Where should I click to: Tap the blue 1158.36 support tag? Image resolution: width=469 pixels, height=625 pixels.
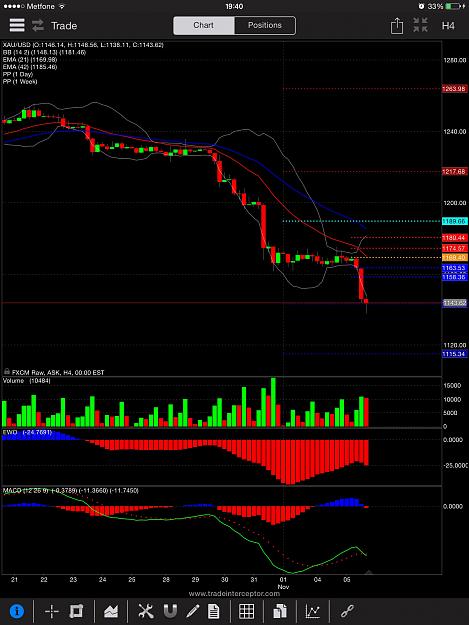click(454, 277)
